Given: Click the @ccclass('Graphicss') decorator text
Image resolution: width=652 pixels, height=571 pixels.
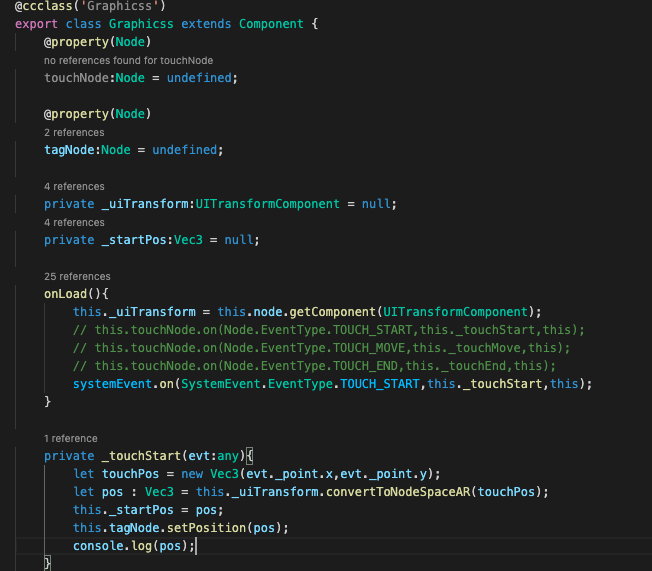Looking at the screenshot, I should [90, 6].
